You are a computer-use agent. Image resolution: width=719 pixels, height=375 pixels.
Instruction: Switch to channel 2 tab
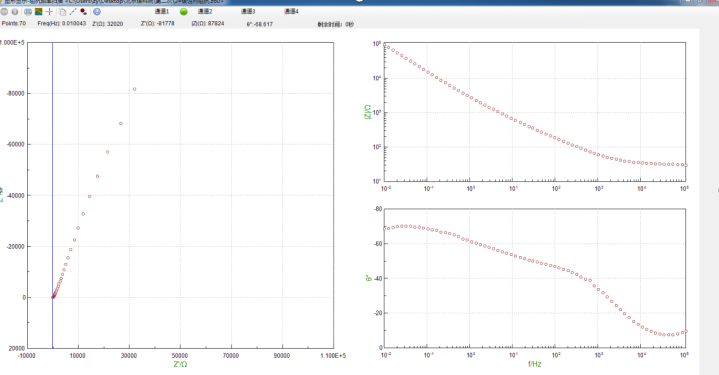click(x=205, y=11)
